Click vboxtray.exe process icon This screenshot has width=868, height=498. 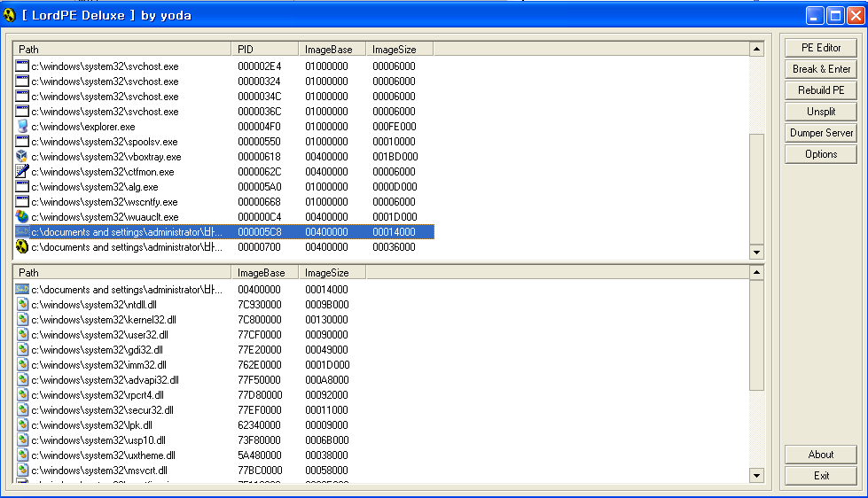22,157
